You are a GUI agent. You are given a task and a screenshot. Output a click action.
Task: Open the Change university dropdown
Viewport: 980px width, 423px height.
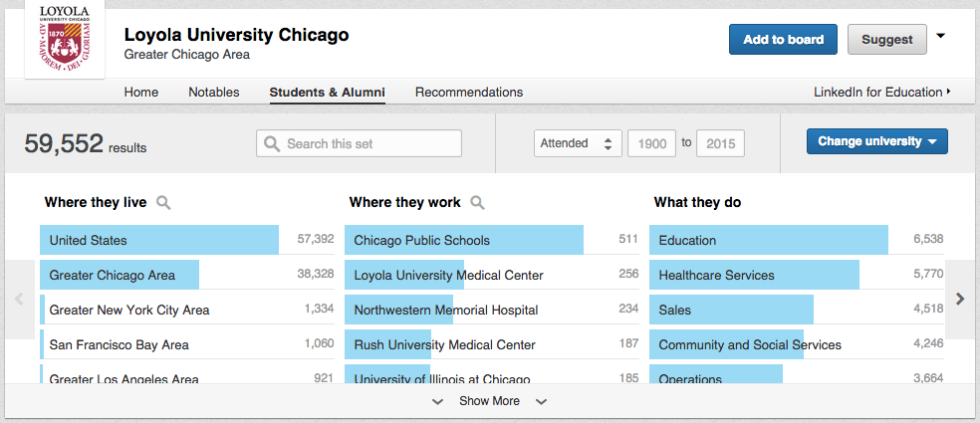pos(876,142)
